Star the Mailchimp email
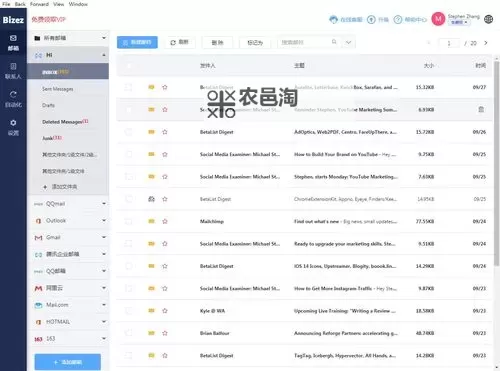This screenshot has height=371, width=500. 165,221
